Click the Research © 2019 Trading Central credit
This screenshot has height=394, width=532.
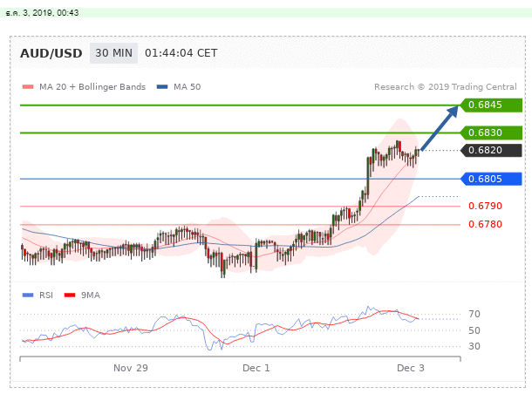(446, 87)
